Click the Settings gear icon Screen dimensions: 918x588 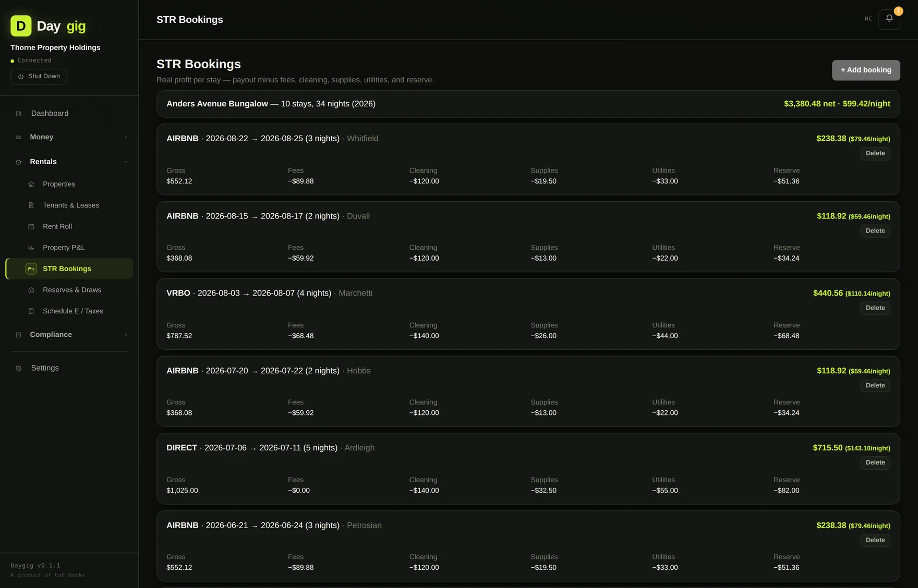pos(19,368)
